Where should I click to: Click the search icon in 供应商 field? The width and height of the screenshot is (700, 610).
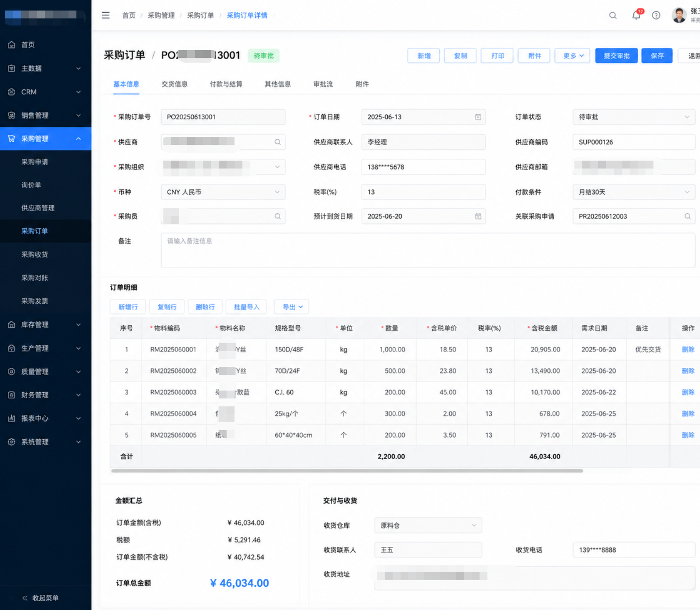(278, 142)
